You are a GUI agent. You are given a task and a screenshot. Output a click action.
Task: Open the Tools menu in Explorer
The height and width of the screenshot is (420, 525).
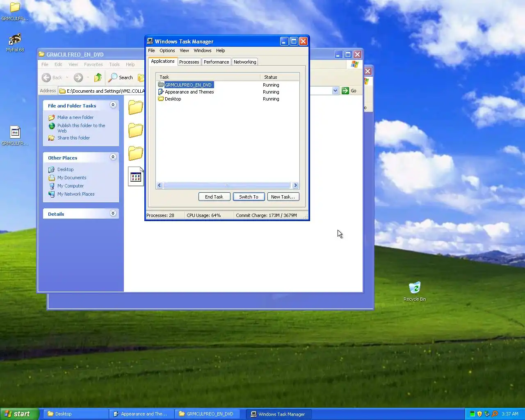pos(114,64)
